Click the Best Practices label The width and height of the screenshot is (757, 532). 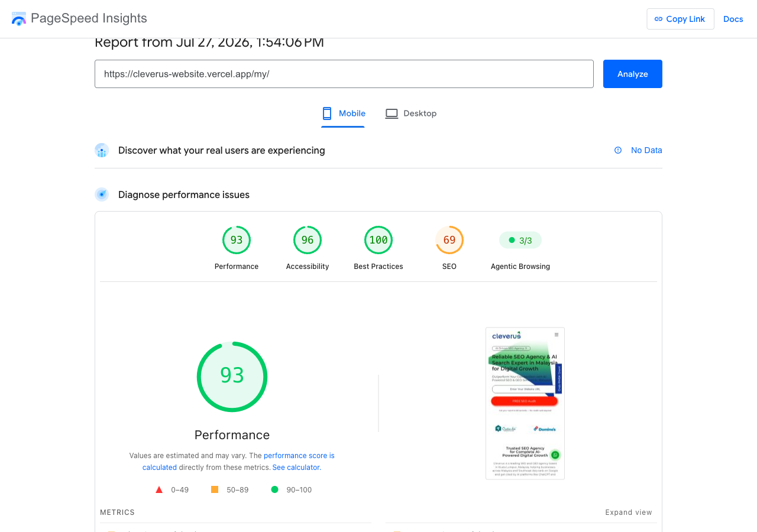[x=378, y=267]
